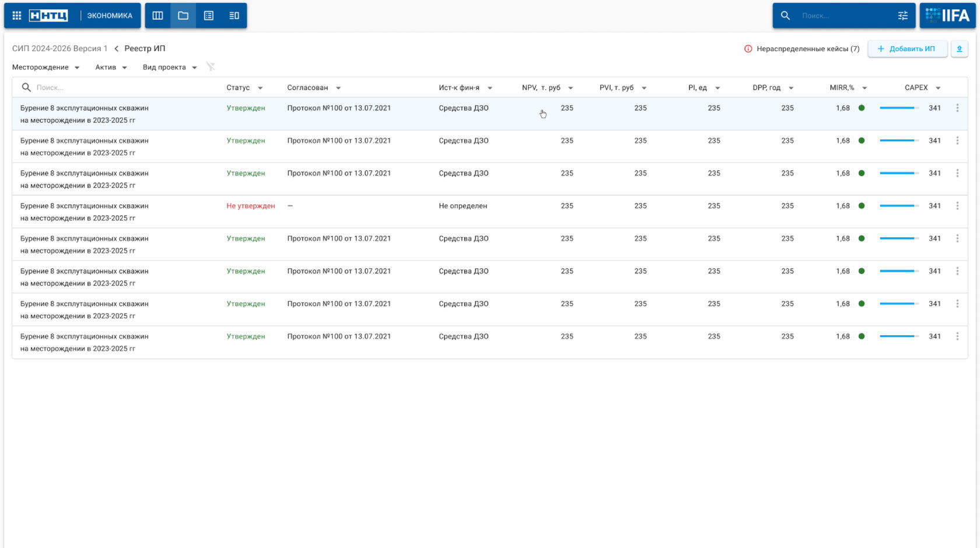Click the Добавить ИП button
Screen dimensions: 980x548
[x=907, y=49]
